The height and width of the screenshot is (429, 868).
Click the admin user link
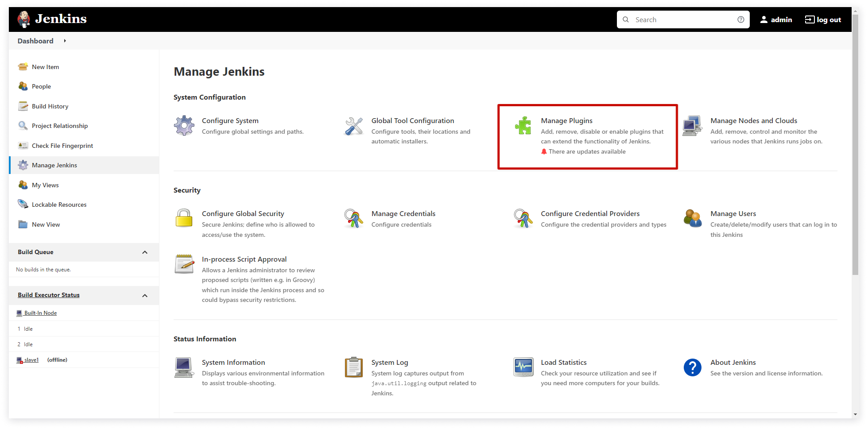[x=776, y=19]
